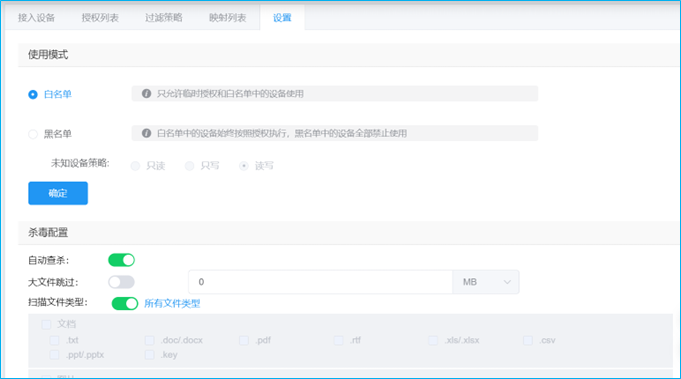
Task: Turn off the 自动查杀 switch
Action: pos(121,260)
